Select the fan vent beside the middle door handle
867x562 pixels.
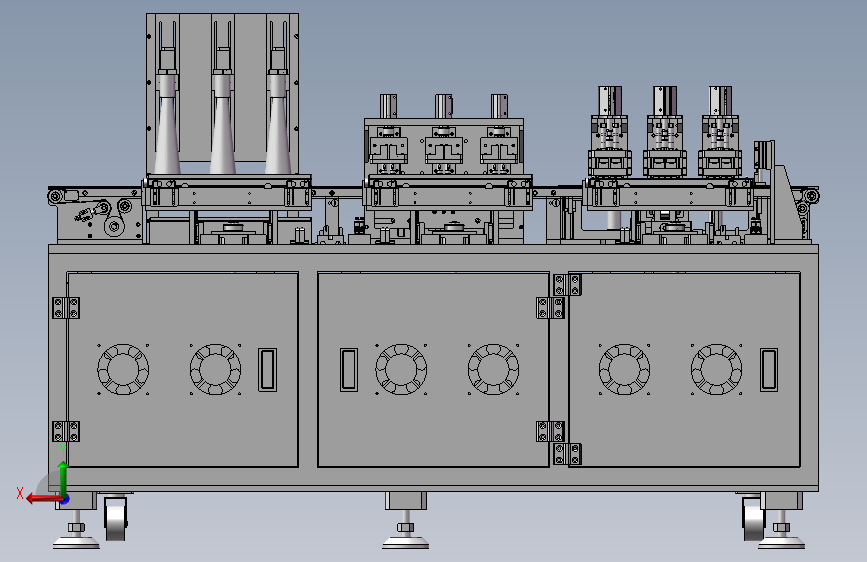401,370
